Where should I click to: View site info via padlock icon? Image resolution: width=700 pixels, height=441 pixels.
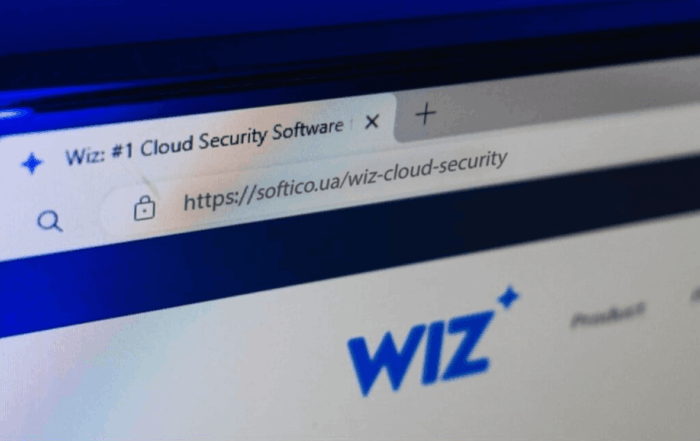tap(144, 208)
